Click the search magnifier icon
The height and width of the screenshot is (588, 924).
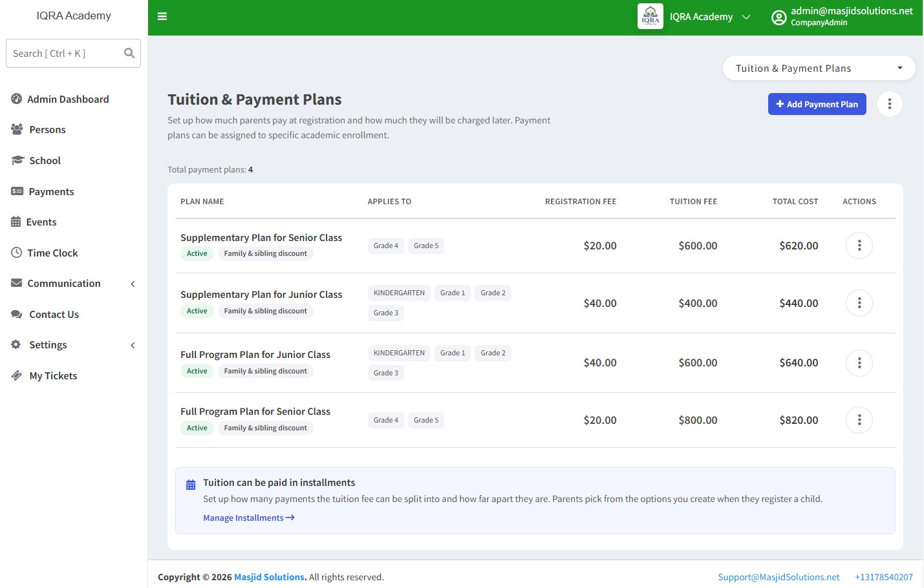[129, 53]
